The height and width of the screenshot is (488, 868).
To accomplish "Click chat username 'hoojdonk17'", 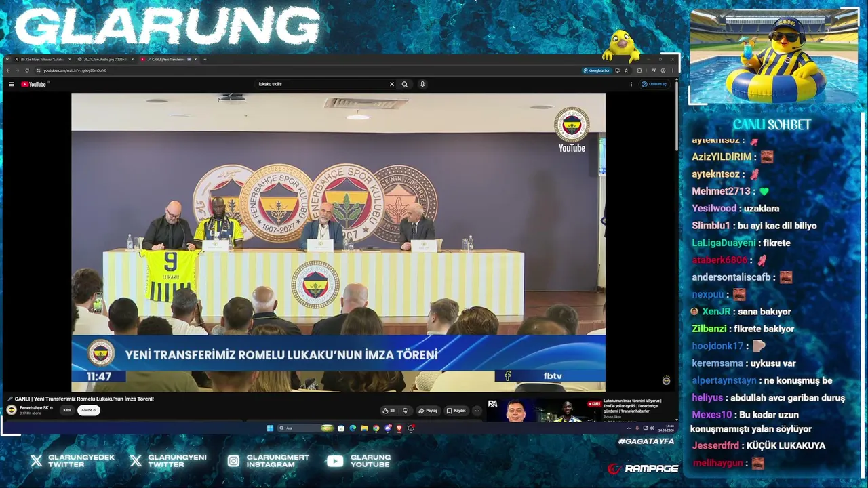I will 717,346.
